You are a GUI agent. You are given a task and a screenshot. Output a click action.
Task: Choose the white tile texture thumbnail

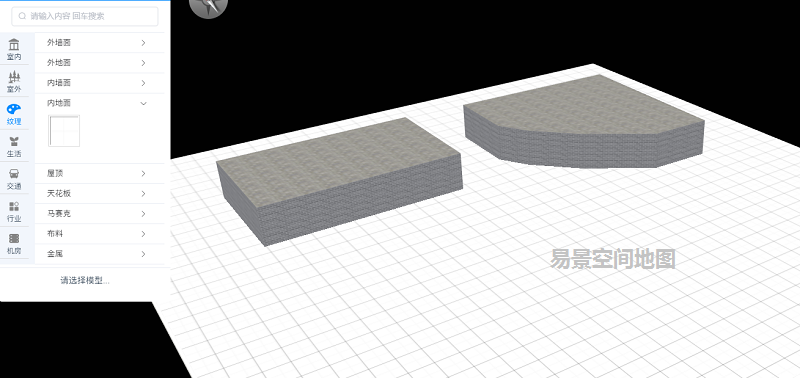[64, 131]
